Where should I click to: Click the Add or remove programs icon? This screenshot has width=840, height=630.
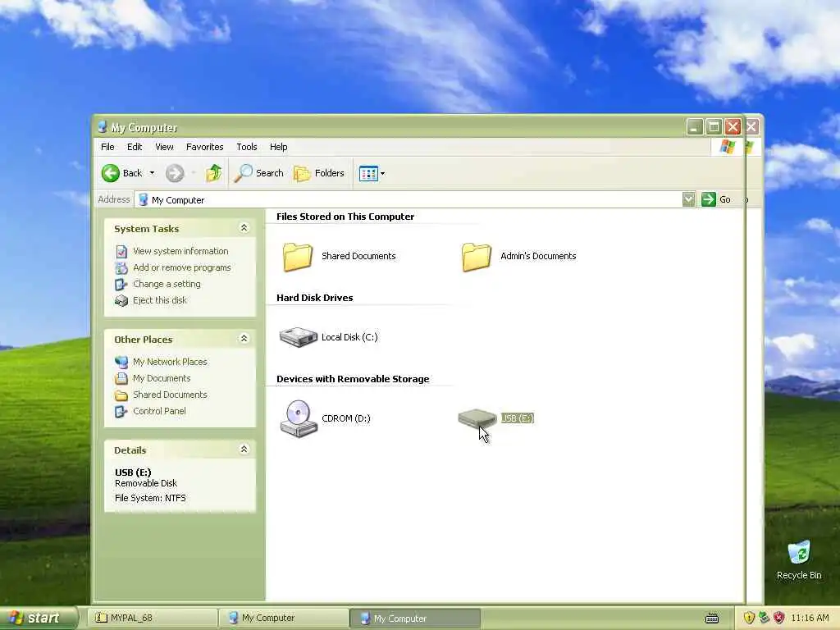pos(121,267)
